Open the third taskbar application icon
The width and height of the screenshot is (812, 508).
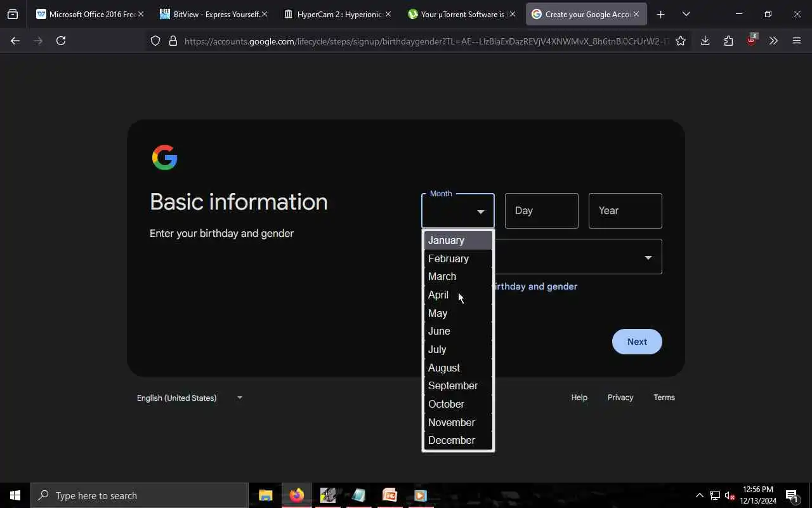point(327,495)
